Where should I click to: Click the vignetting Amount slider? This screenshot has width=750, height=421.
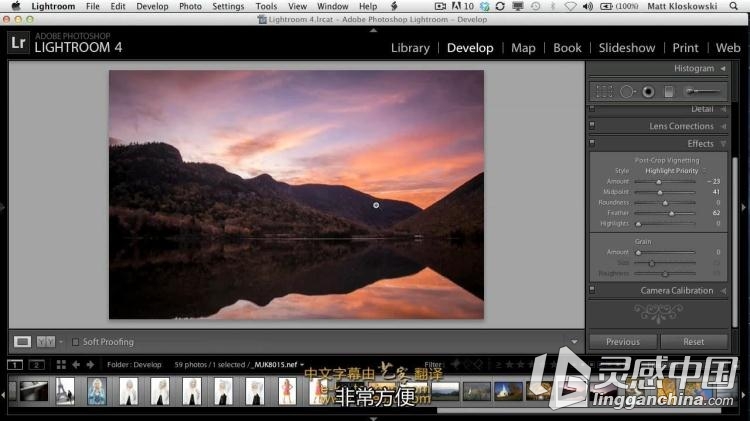pyautogui.click(x=664, y=181)
